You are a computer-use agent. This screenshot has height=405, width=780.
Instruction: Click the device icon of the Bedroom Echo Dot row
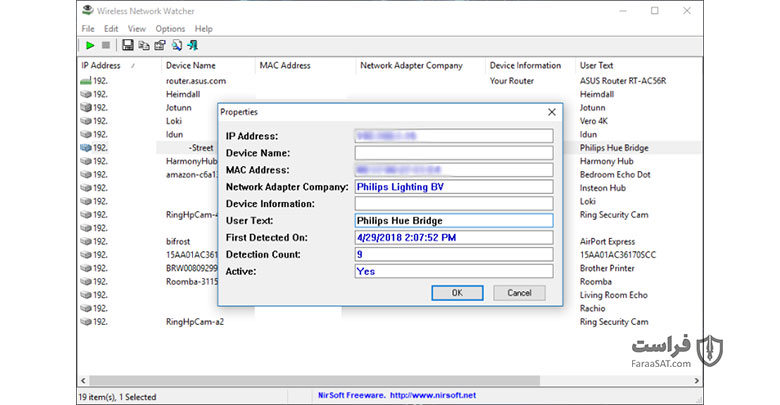click(x=86, y=175)
